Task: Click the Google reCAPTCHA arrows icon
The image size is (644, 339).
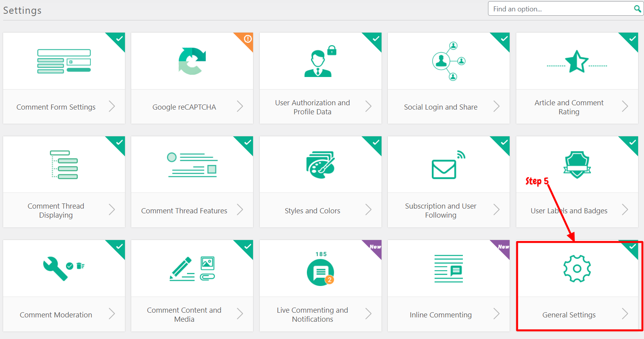Action: click(192, 61)
